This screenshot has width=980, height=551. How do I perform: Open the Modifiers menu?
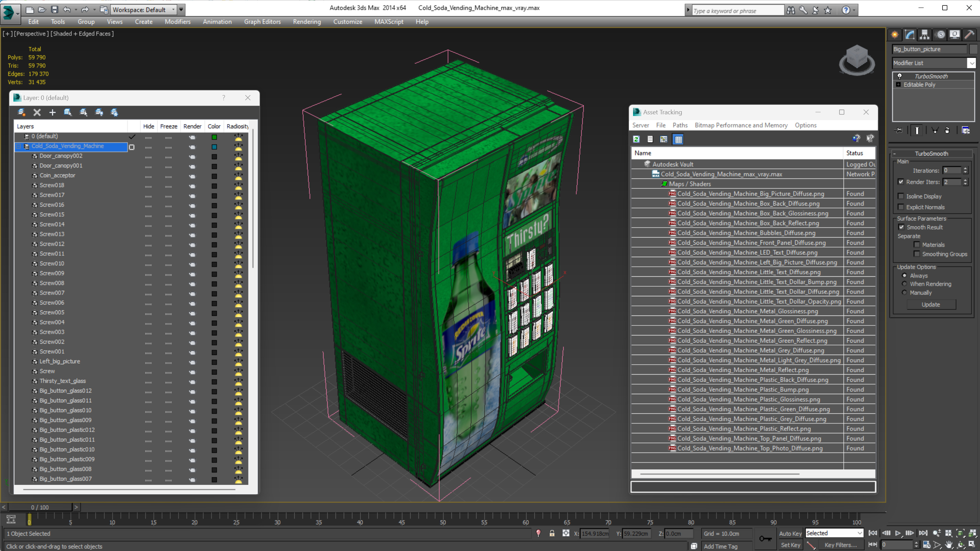178,22
